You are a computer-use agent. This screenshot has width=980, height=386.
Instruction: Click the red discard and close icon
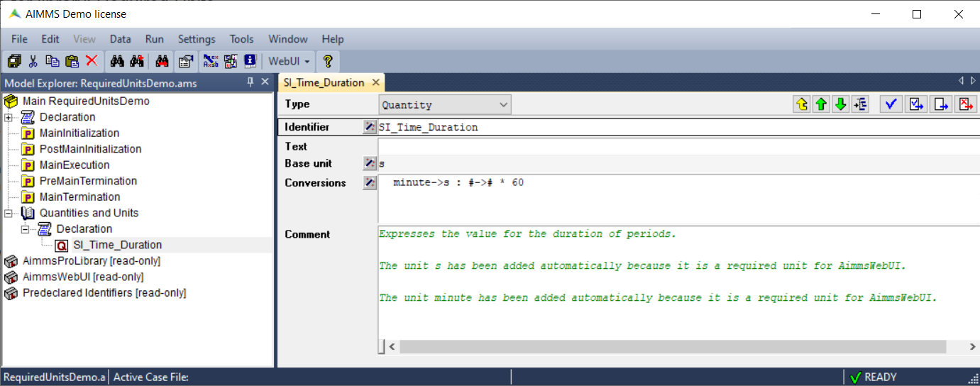coord(967,105)
